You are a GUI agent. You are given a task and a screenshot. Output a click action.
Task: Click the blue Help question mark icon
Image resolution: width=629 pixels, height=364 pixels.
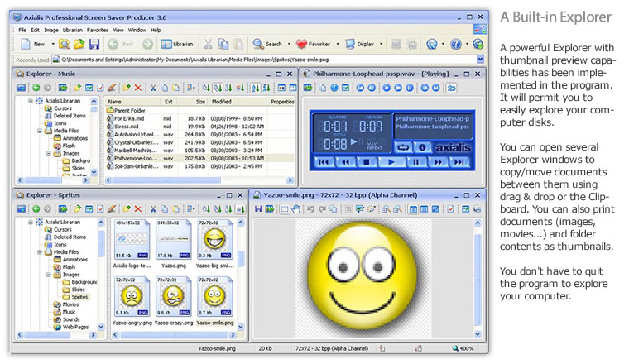pyautogui.click(x=456, y=44)
